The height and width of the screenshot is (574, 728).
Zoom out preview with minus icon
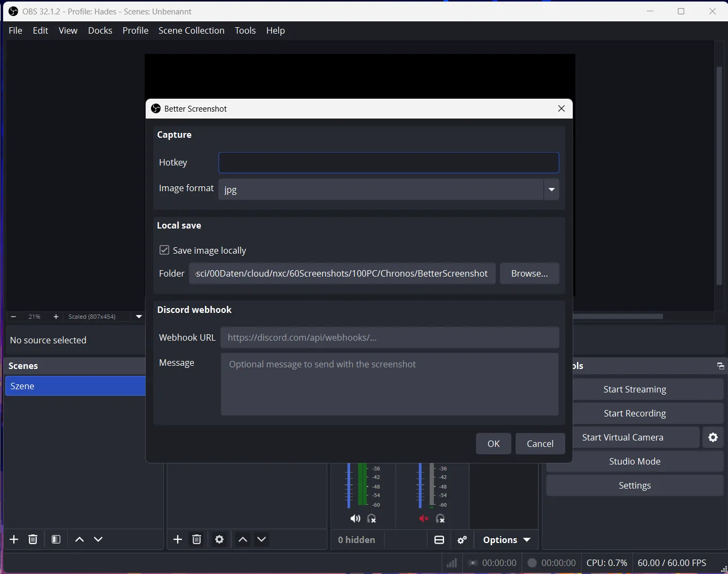[13, 317]
